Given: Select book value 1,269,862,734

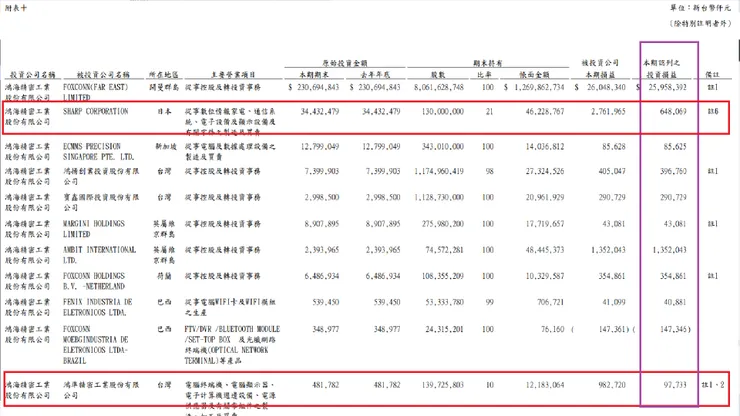Looking at the screenshot, I should point(538,87).
